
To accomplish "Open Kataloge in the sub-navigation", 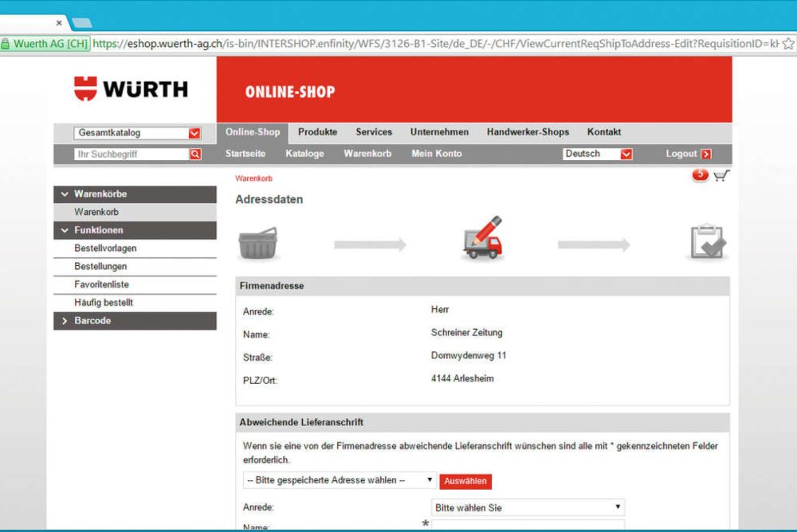I will pyautogui.click(x=304, y=154).
